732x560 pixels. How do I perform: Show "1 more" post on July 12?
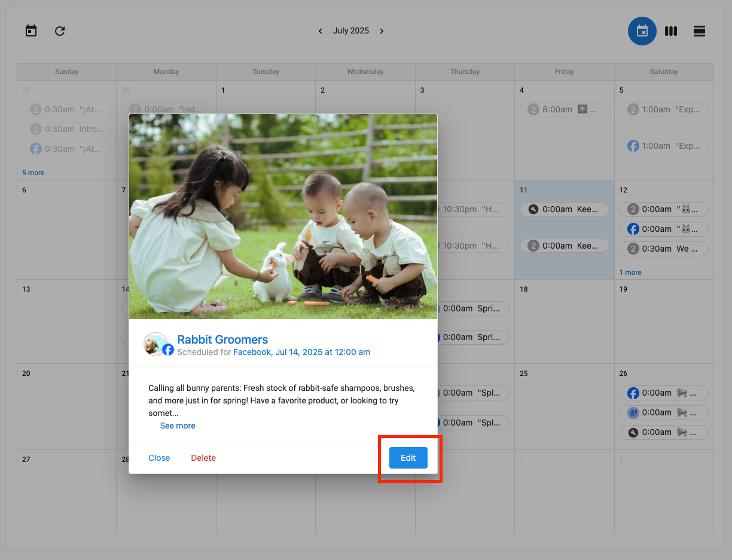630,272
